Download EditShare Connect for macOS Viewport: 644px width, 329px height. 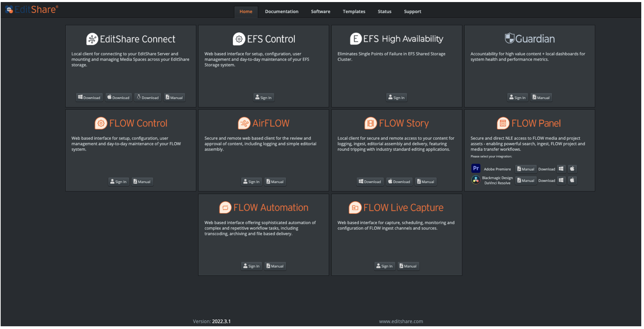coord(118,97)
